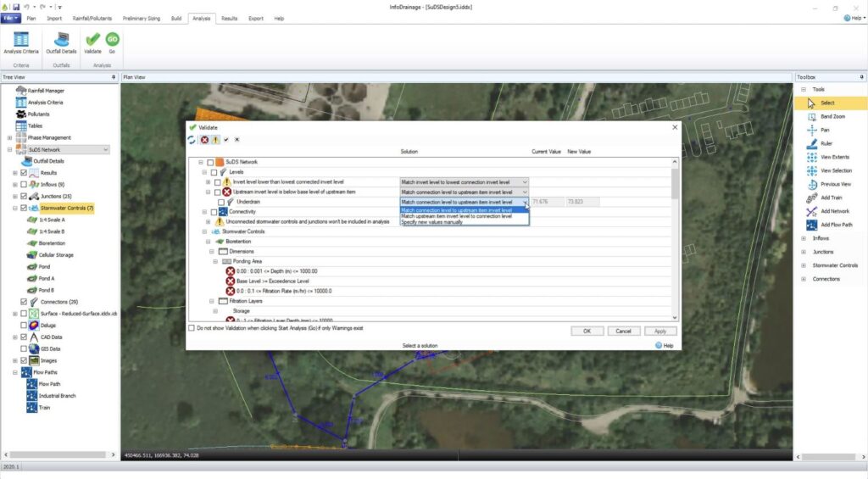Image resolution: width=868 pixels, height=479 pixels.
Task: Collapse Flow Paths tree node
Action: point(15,372)
